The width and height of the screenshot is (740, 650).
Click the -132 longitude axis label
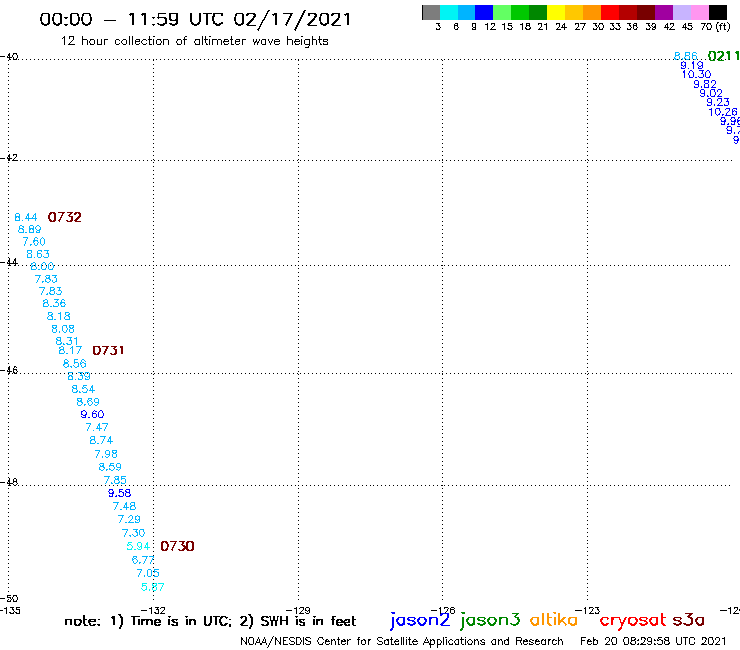pos(153,610)
